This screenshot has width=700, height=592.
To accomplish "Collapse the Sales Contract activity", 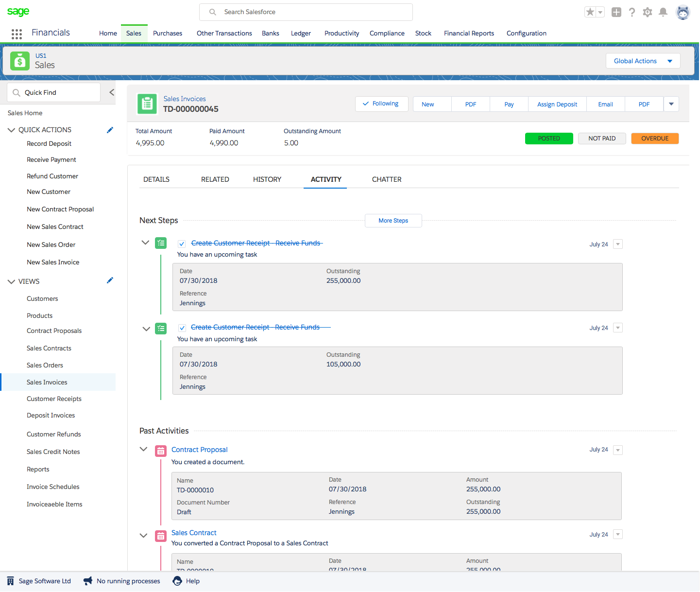I will (x=143, y=536).
